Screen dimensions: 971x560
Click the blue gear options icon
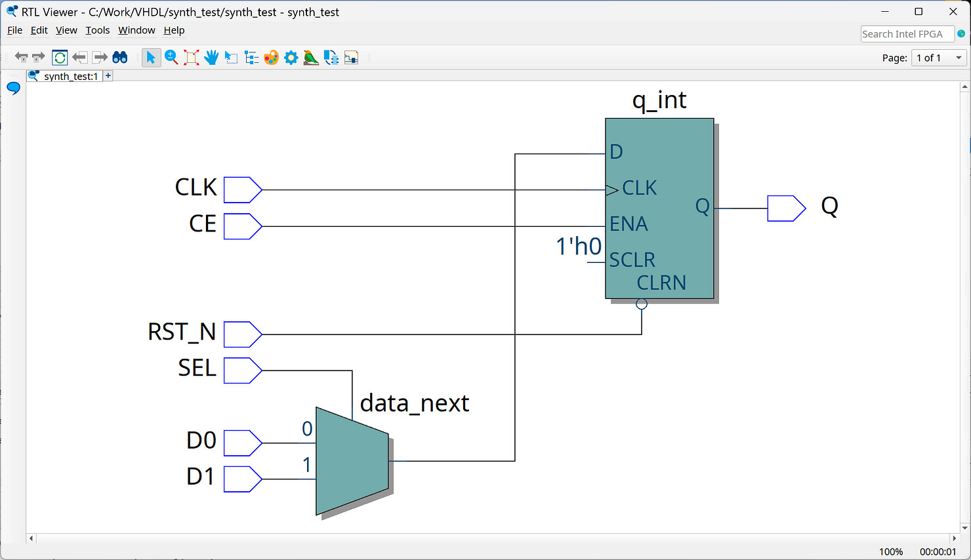291,58
